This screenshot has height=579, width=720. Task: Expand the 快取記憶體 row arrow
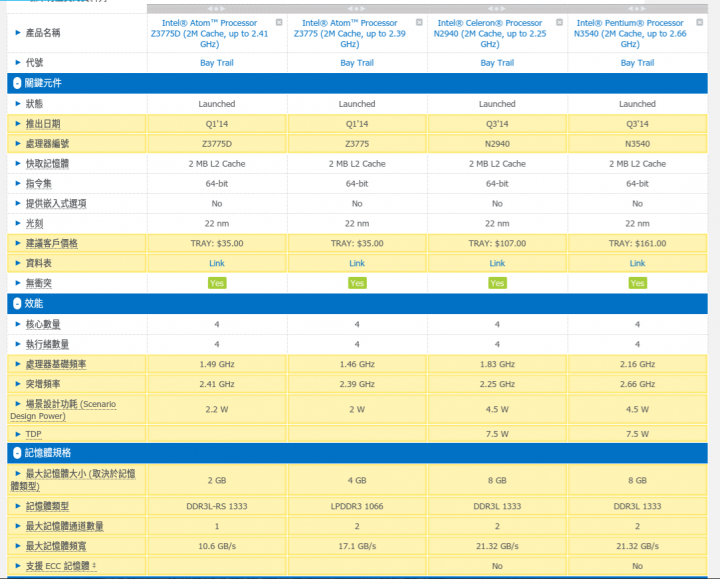(x=18, y=163)
